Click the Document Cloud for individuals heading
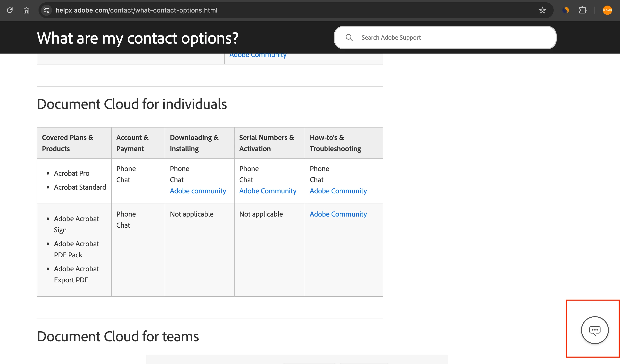620x364 pixels. [x=132, y=104]
